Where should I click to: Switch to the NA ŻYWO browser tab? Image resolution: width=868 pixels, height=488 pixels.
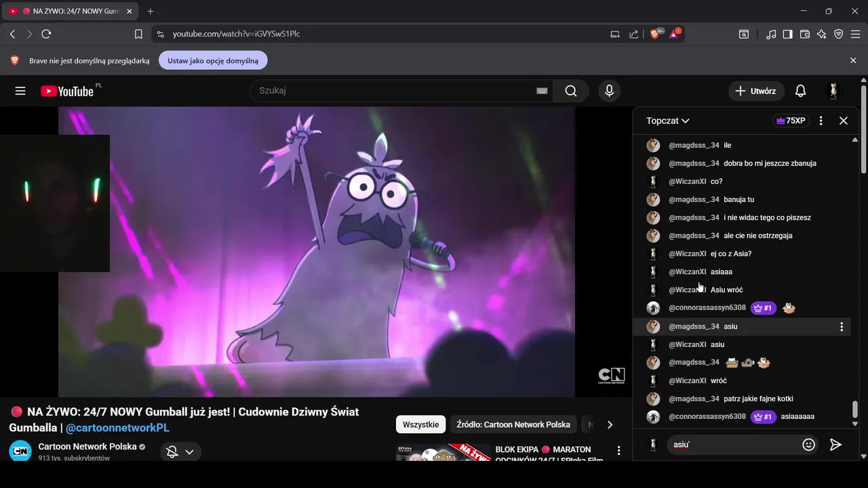point(69,12)
